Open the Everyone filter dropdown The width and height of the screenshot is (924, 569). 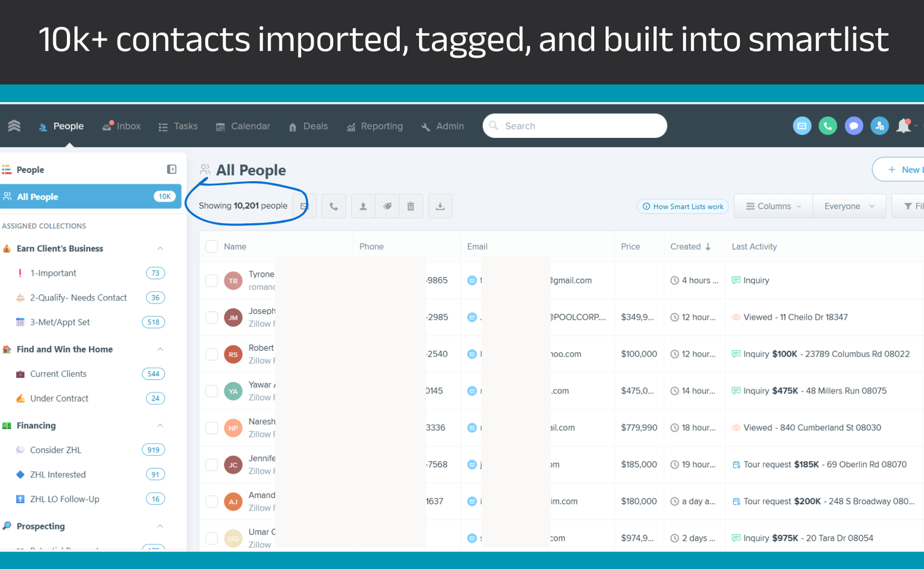pos(849,207)
